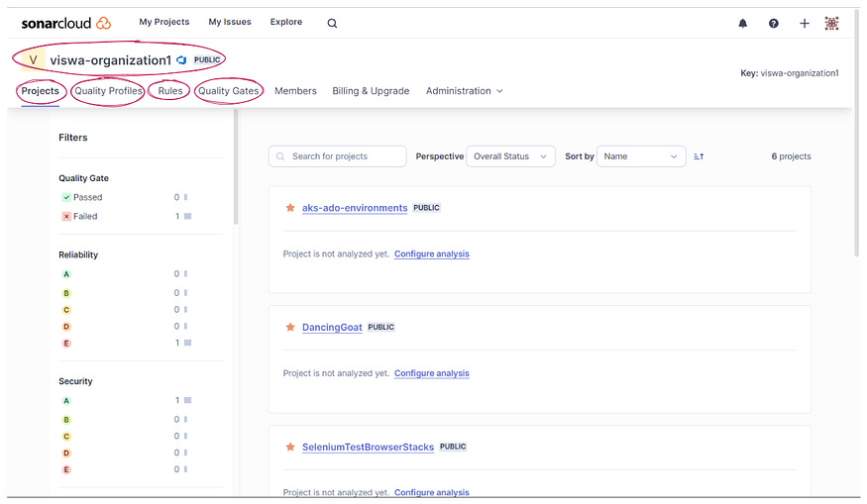
Task: Click the Azure DevOps icon next to organization name
Action: click(x=181, y=59)
